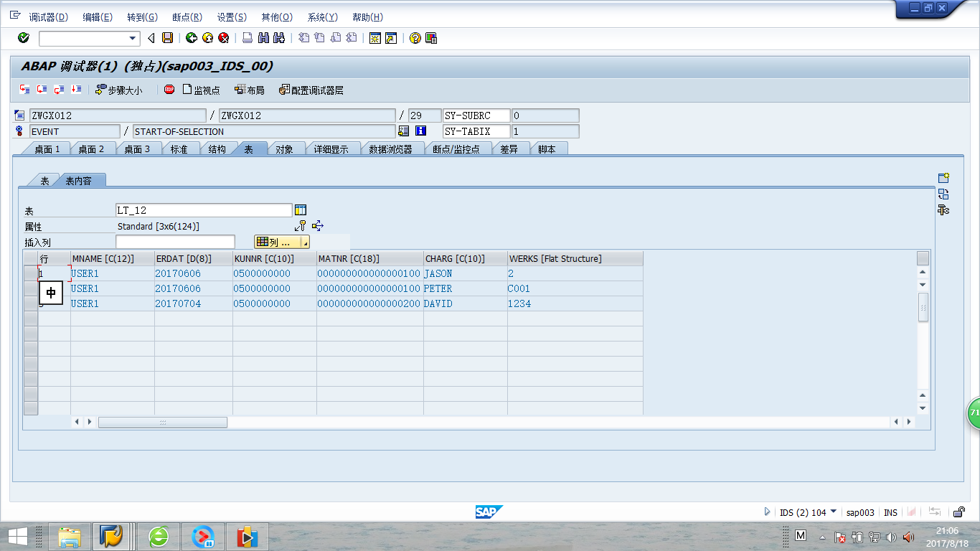Click the DAVID cell in CHARG column
980x551 pixels.
click(x=465, y=303)
